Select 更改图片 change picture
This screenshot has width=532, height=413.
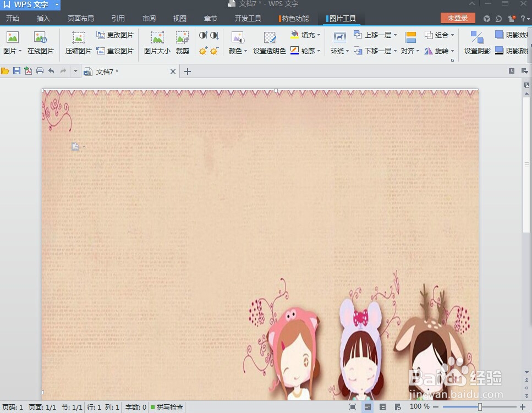click(115, 35)
